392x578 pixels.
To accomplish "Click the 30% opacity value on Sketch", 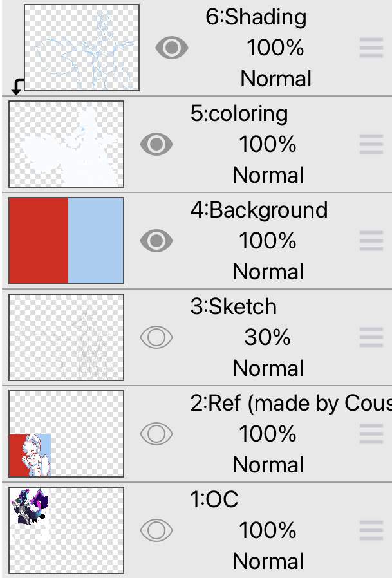I will click(x=267, y=337).
